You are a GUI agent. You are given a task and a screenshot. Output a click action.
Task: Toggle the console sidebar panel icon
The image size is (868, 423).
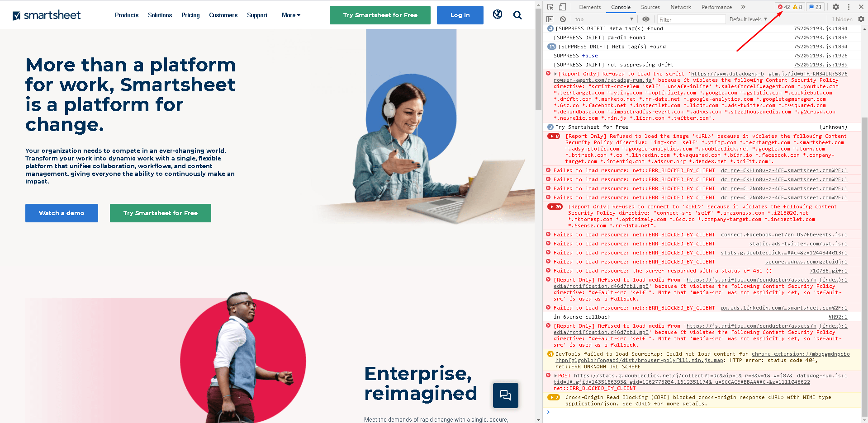(550, 19)
